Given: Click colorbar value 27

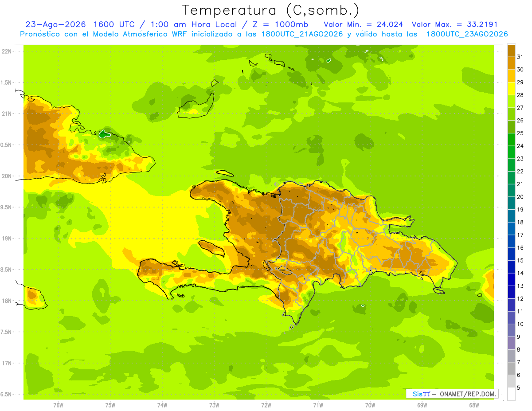Looking at the screenshot, I should (x=520, y=108).
